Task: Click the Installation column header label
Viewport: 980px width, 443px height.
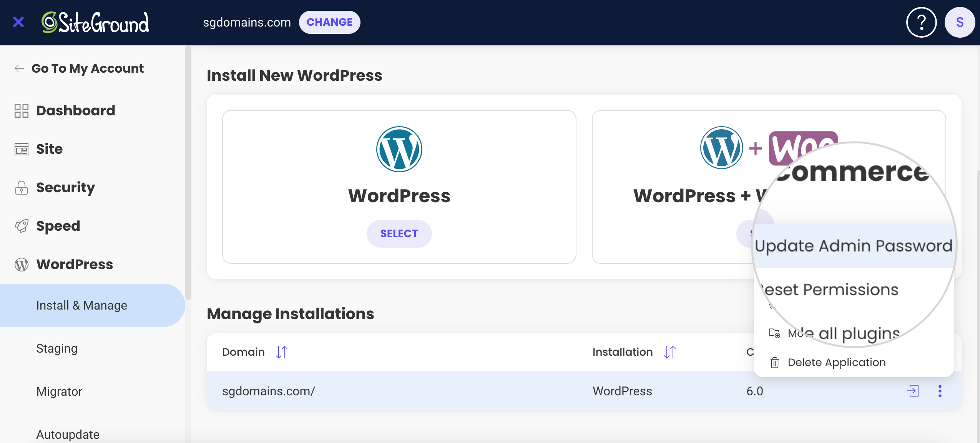Action: coord(623,352)
